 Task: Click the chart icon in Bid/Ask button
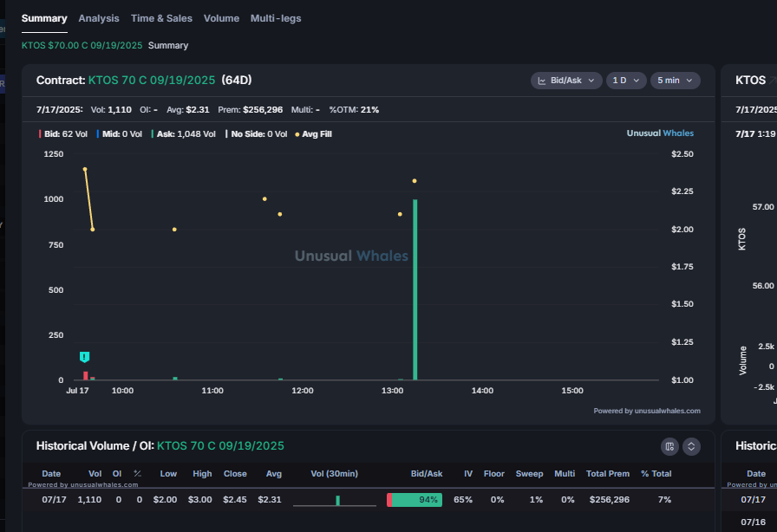tap(542, 81)
